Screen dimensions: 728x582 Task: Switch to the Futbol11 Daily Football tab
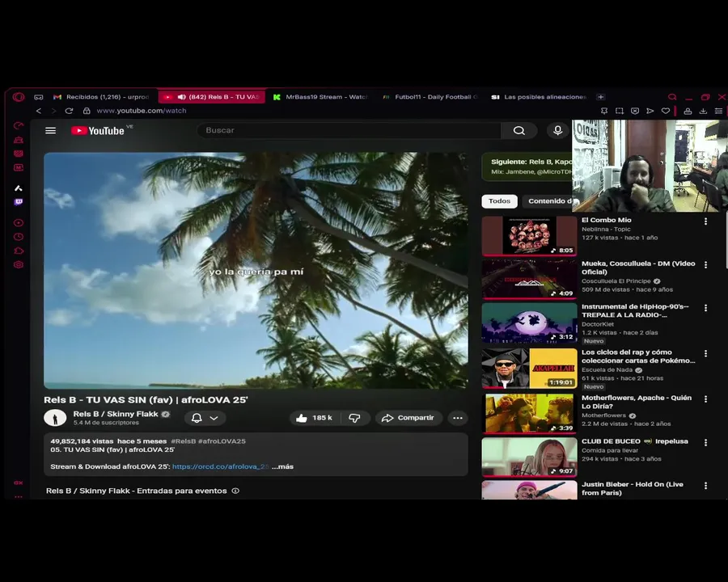point(430,97)
